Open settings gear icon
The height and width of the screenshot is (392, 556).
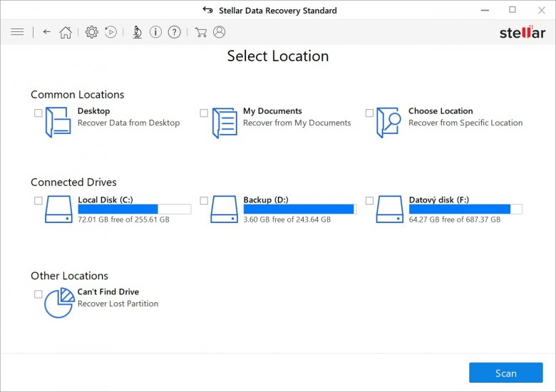click(x=91, y=32)
